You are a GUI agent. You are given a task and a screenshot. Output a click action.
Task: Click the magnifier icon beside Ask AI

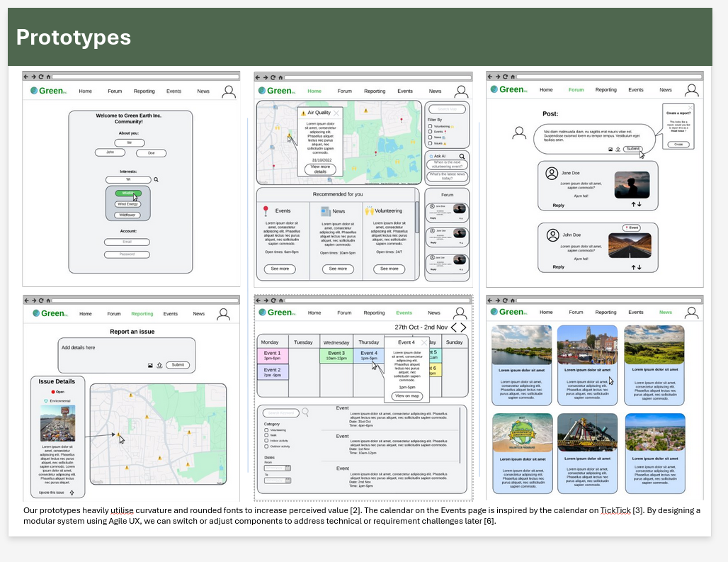click(462, 156)
